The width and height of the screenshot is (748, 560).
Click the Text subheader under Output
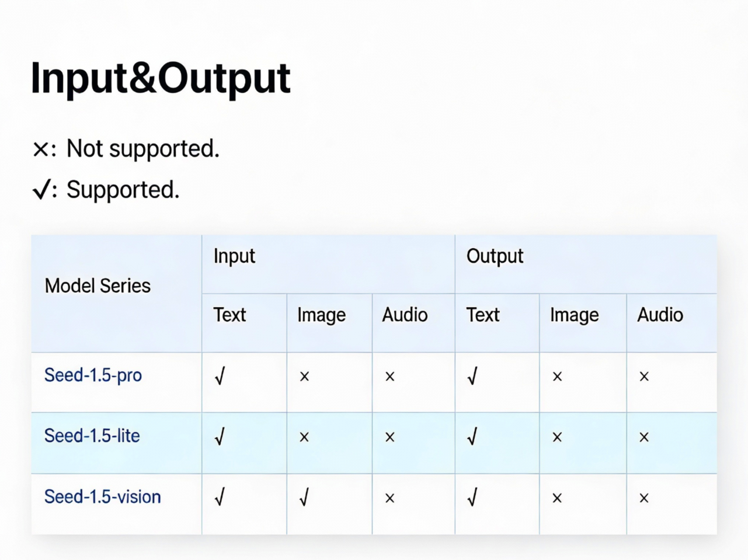coord(482,315)
